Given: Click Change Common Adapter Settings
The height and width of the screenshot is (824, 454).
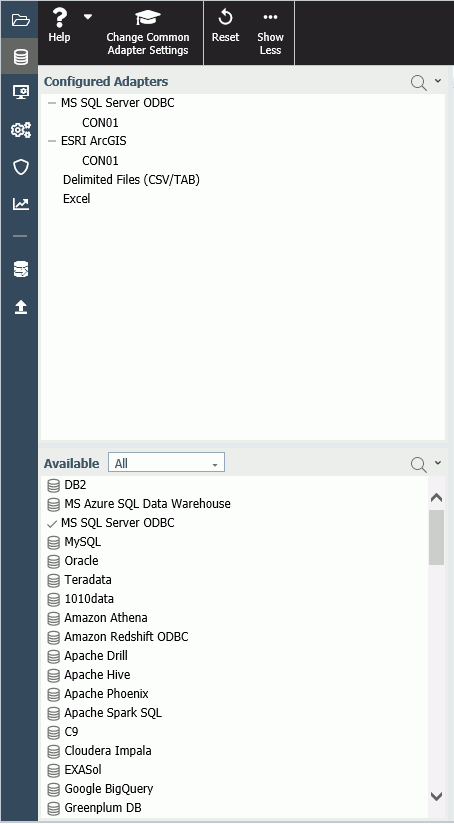Looking at the screenshot, I should 148,32.
